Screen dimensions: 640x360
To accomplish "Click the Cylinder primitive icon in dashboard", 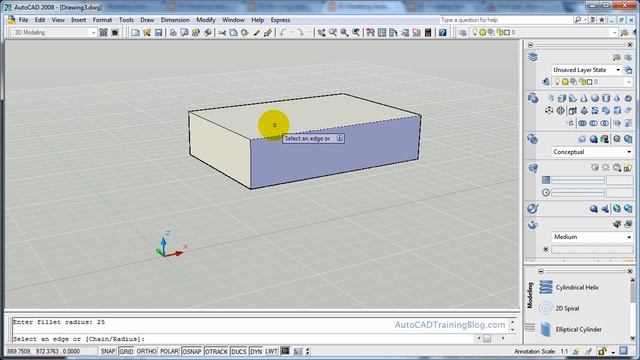I will pos(606,98).
